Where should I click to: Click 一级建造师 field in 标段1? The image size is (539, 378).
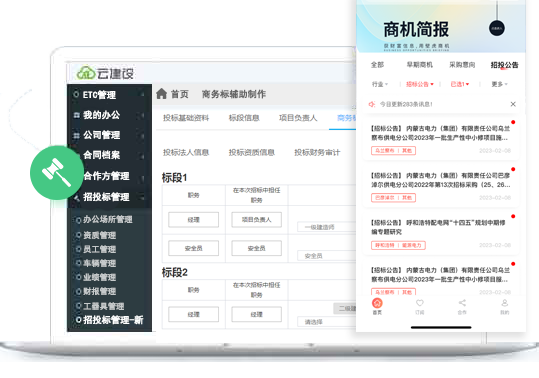[x=327, y=227]
